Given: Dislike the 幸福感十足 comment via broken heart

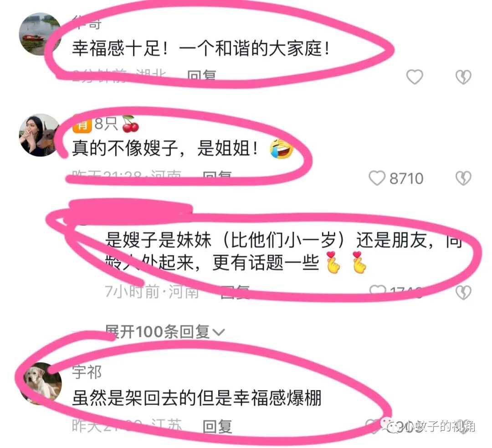Looking at the screenshot, I should pyautogui.click(x=463, y=77).
